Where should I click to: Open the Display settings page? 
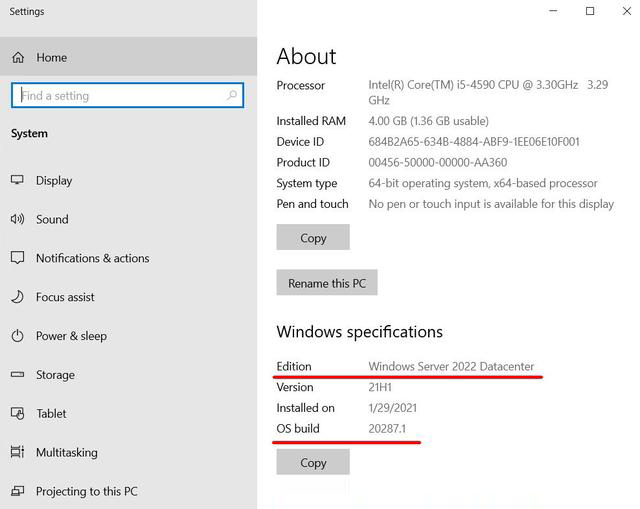tap(54, 181)
